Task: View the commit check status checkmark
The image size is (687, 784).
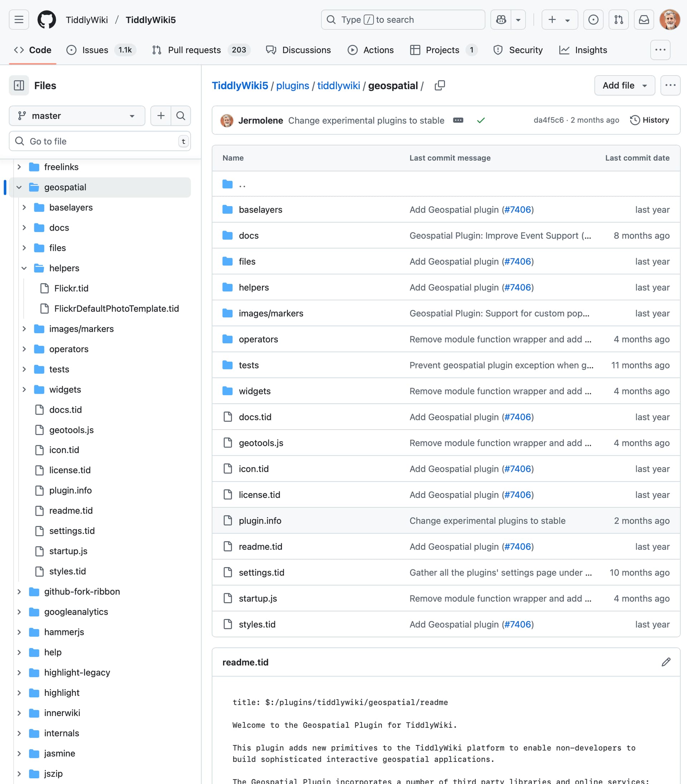Action: pos(481,120)
